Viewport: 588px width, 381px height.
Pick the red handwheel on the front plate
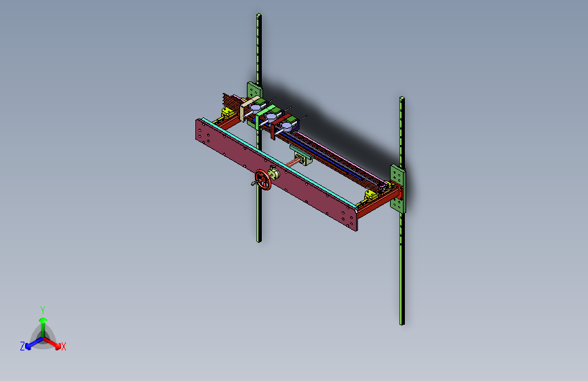tap(263, 180)
